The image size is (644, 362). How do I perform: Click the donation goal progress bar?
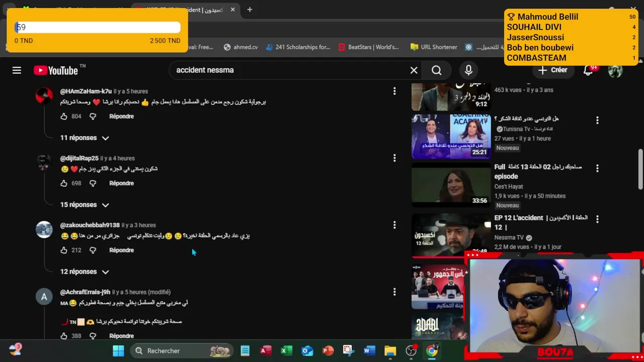[97, 27]
